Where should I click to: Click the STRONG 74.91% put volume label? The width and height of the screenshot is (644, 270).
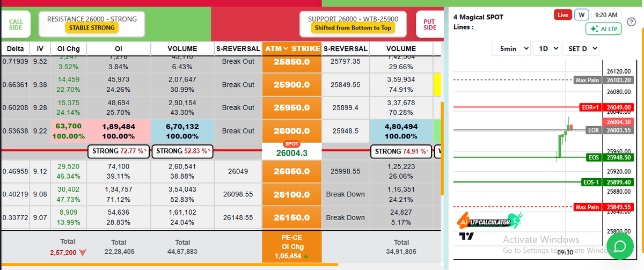click(401, 151)
